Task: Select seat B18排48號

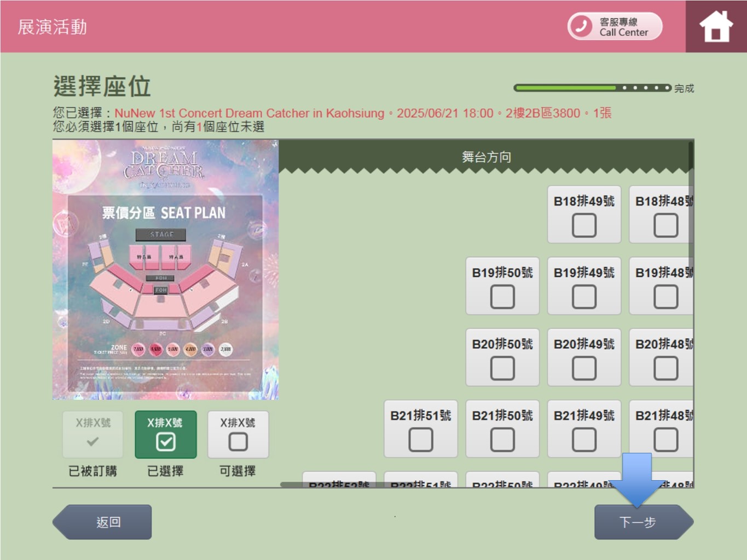Action: pyautogui.click(x=665, y=225)
